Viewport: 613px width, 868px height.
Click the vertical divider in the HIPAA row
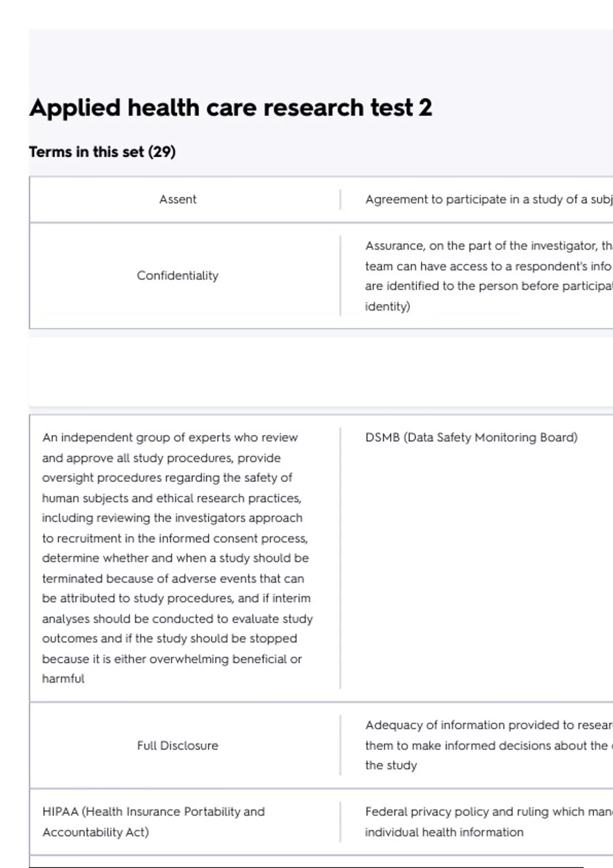tap(340, 822)
